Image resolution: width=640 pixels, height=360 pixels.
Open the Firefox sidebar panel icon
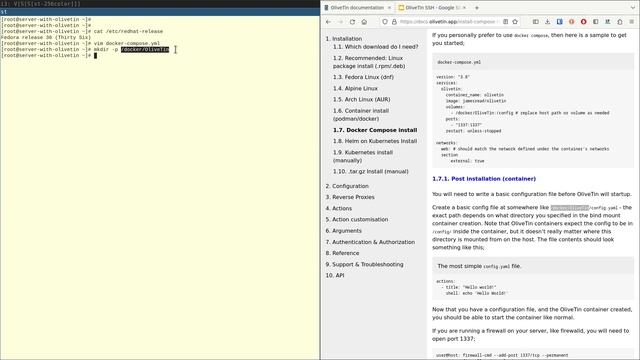(536, 22)
